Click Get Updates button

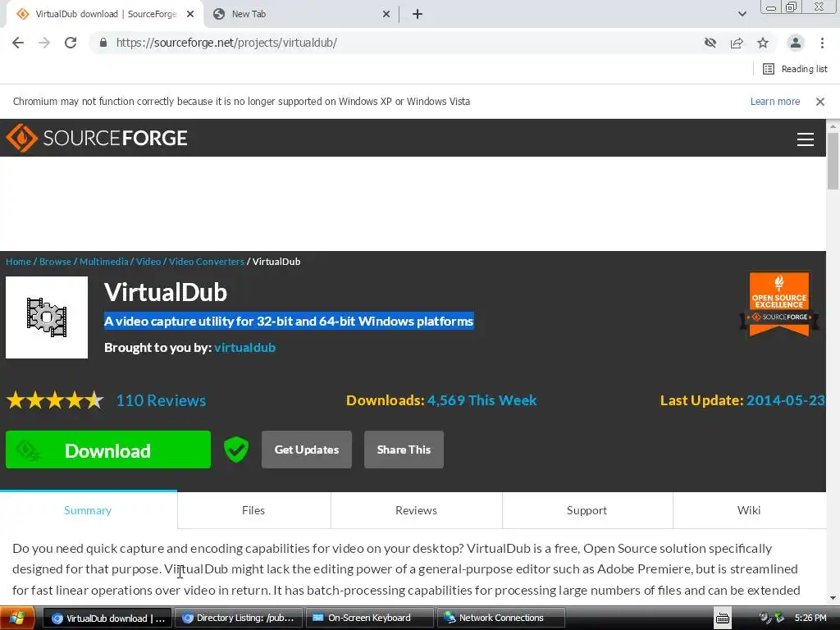click(x=307, y=450)
